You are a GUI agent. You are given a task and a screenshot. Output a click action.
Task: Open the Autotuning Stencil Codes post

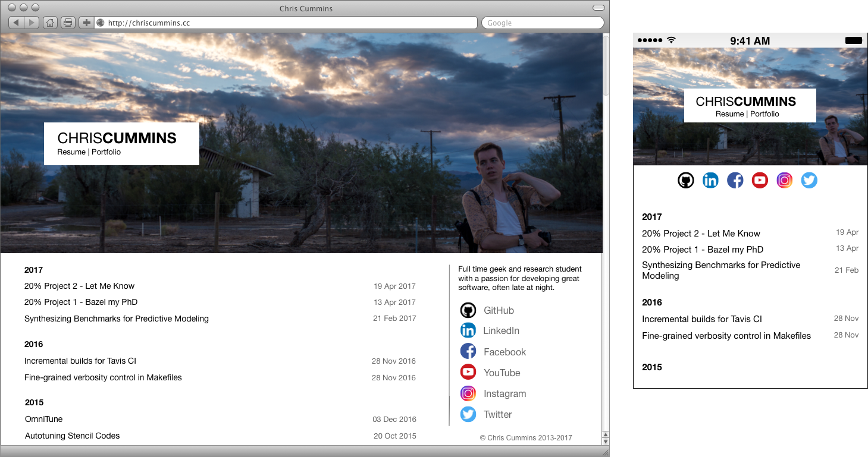[x=72, y=436]
